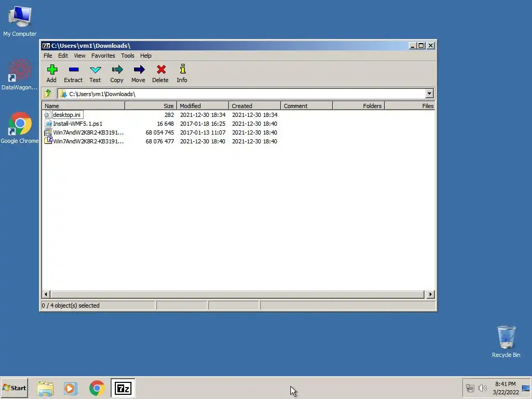Sort by Files column header

tap(410, 106)
